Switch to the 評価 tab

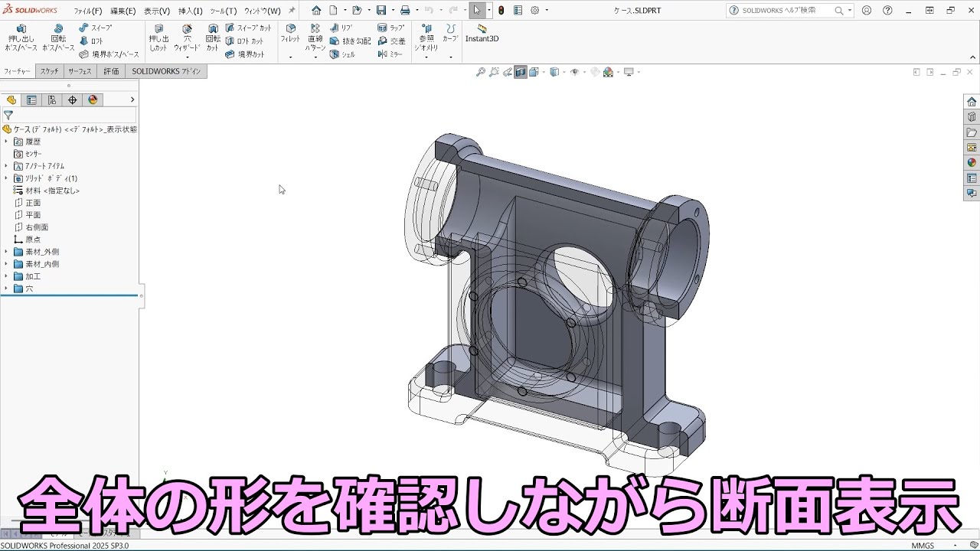(112, 71)
